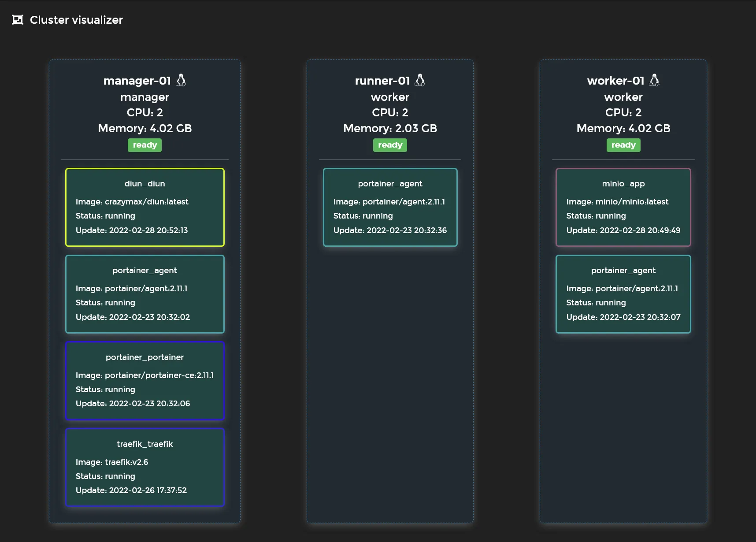
Task: Select the traefik_traefik service card
Action: pyautogui.click(x=145, y=467)
